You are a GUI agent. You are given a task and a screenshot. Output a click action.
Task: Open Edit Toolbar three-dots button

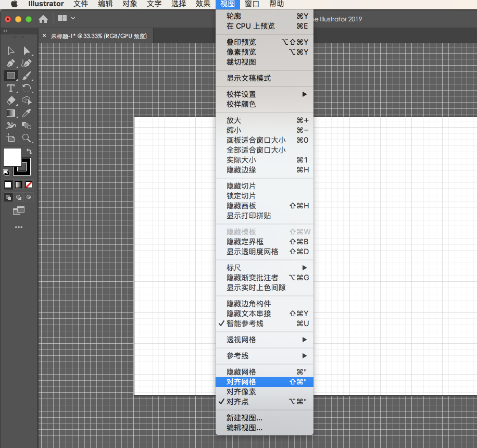tap(19, 227)
